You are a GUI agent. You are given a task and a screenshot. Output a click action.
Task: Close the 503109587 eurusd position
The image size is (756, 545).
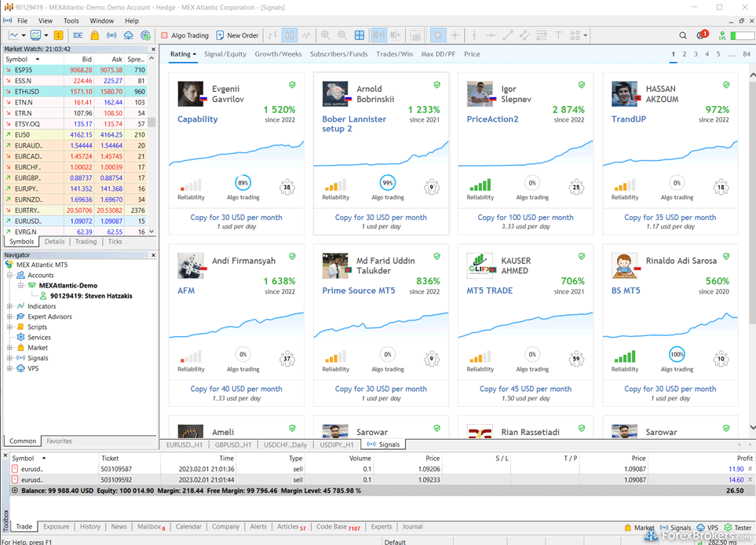click(x=750, y=469)
